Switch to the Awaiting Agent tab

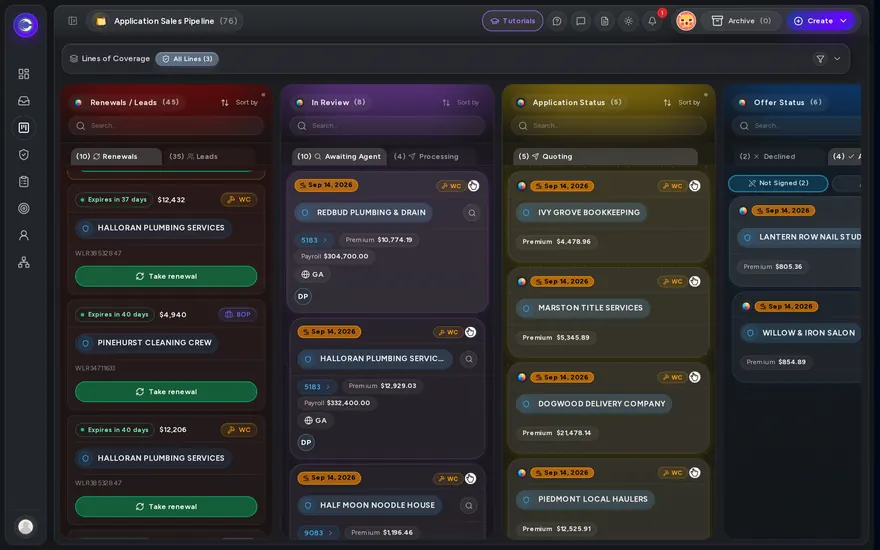tap(339, 157)
